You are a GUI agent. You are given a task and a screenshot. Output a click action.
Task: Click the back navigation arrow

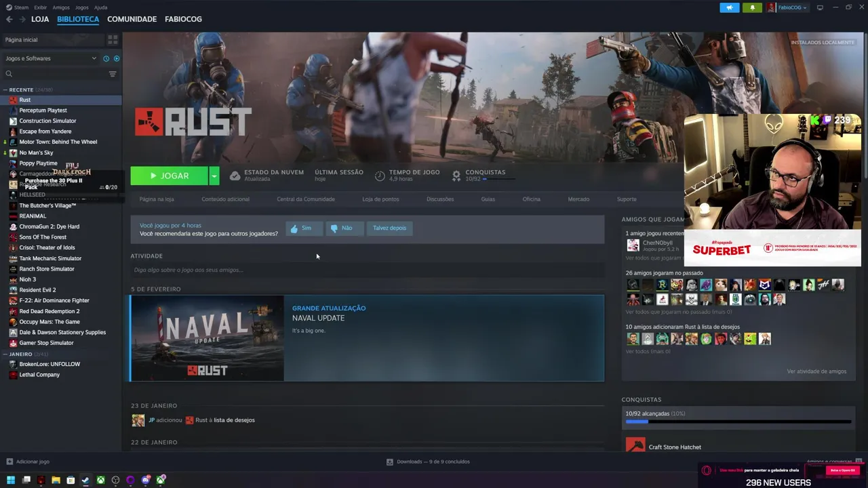9,19
